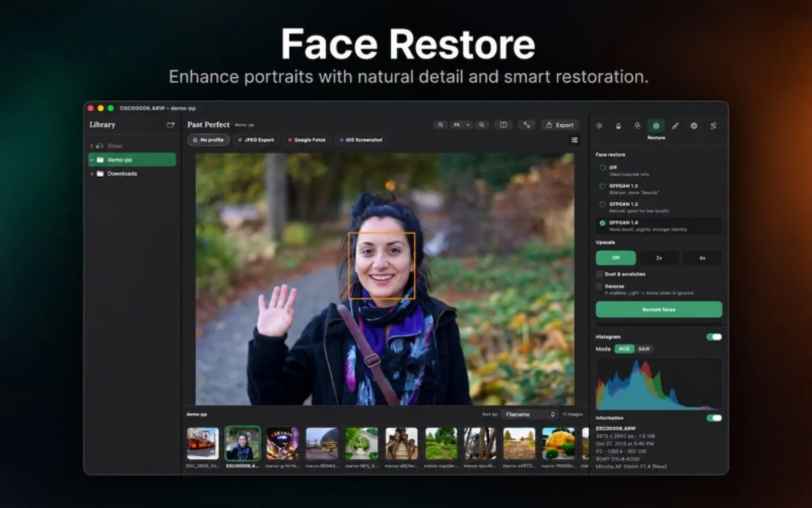Add folder with the Library folder icon
812x508 pixels.
(171, 125)
